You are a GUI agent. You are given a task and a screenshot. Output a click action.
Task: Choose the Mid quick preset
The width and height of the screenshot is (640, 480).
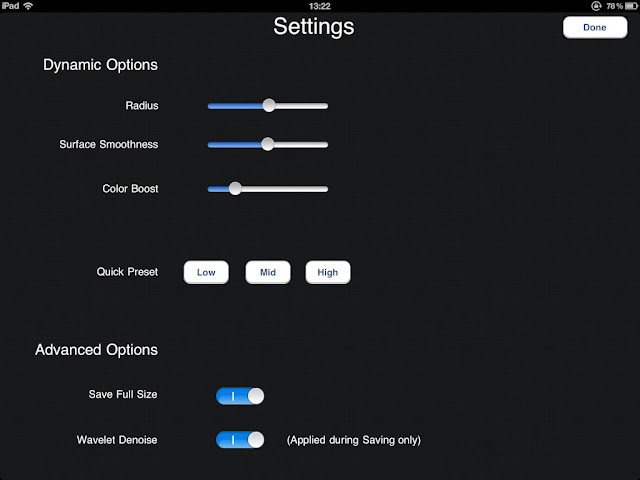click(268, 272)
